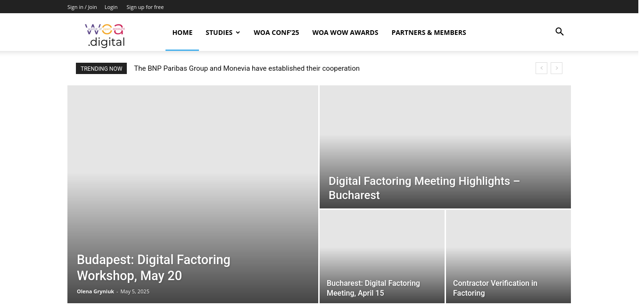Open the search magnifier icon
The height and width of the screenshot is (307, 644).
pyautogui.click(x=559, y=32)
